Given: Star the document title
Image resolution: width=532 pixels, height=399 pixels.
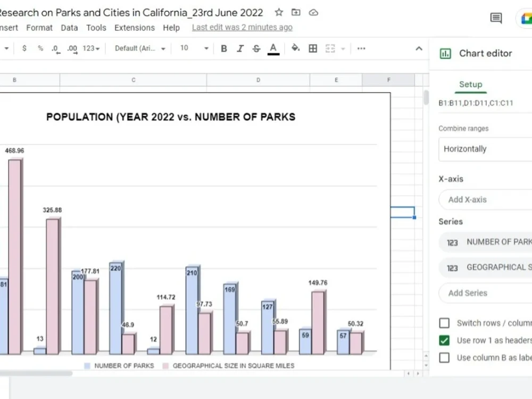Looking at the screenshot, I should tap(279, 13).
